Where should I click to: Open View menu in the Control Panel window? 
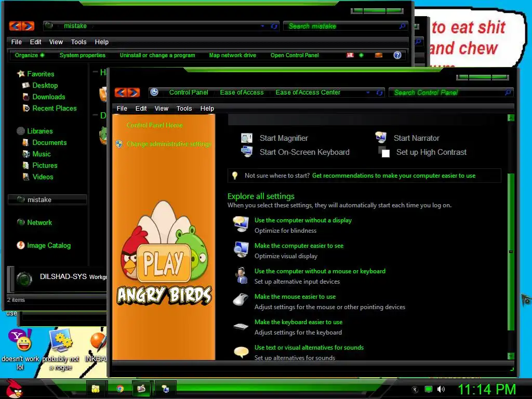click(x=162, y=108)
